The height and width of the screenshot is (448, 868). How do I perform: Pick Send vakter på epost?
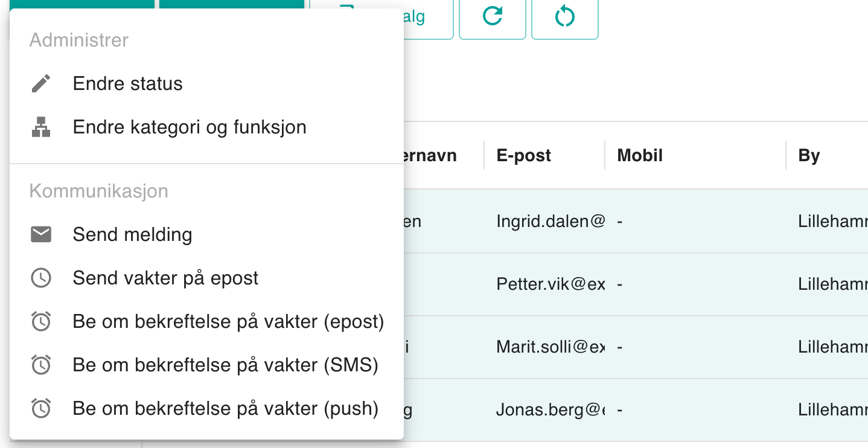tap(206, 278)
